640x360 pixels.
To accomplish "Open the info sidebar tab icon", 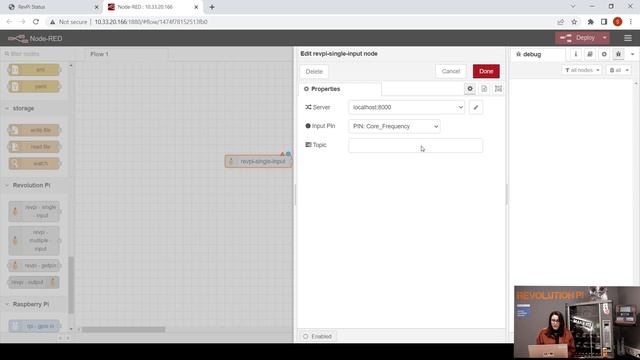I will [576, 54].
